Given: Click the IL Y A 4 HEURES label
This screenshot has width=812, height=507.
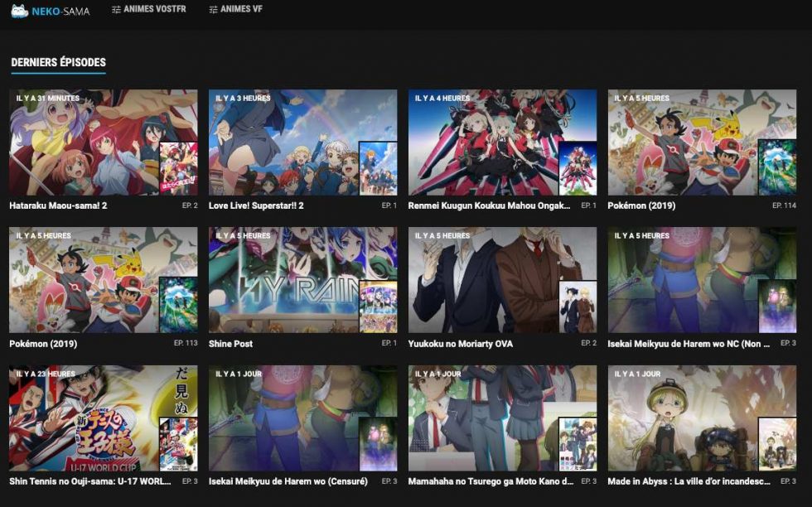Looking at the screenshot, I should coord(442,98).
